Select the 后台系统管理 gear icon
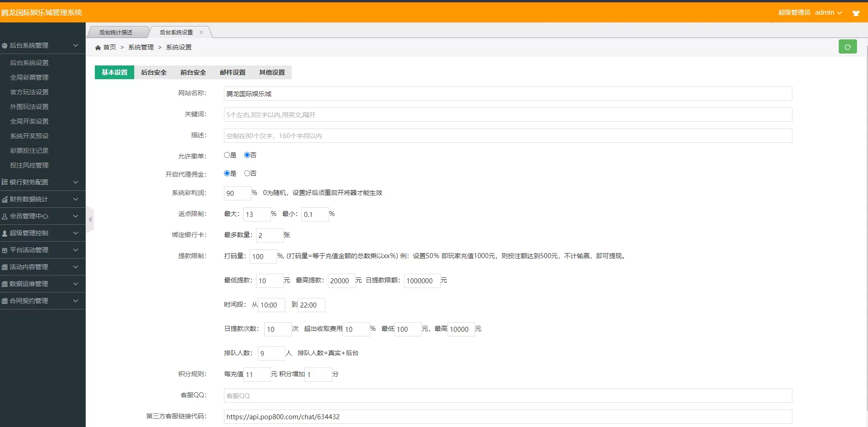This screenshot has width=868, height=427. tap(5, 45)
